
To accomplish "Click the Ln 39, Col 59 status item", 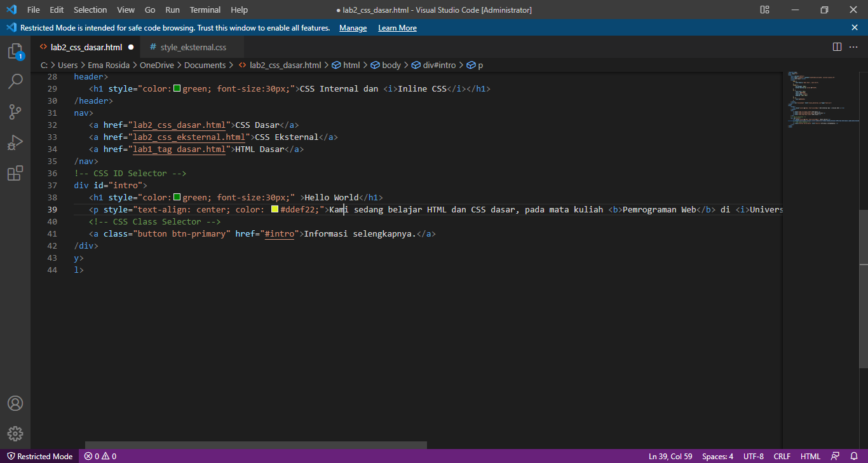I will 670,456.
